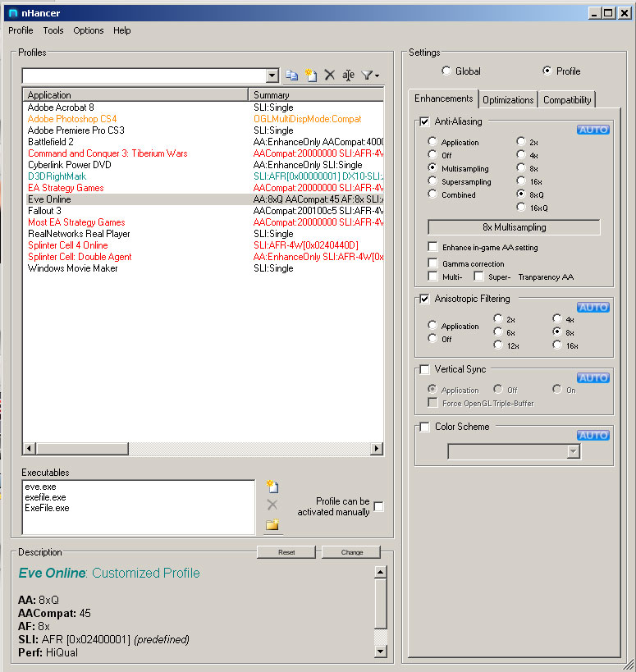
Task: Set anisotropic filtering to Off
Action: coord(432,339)
